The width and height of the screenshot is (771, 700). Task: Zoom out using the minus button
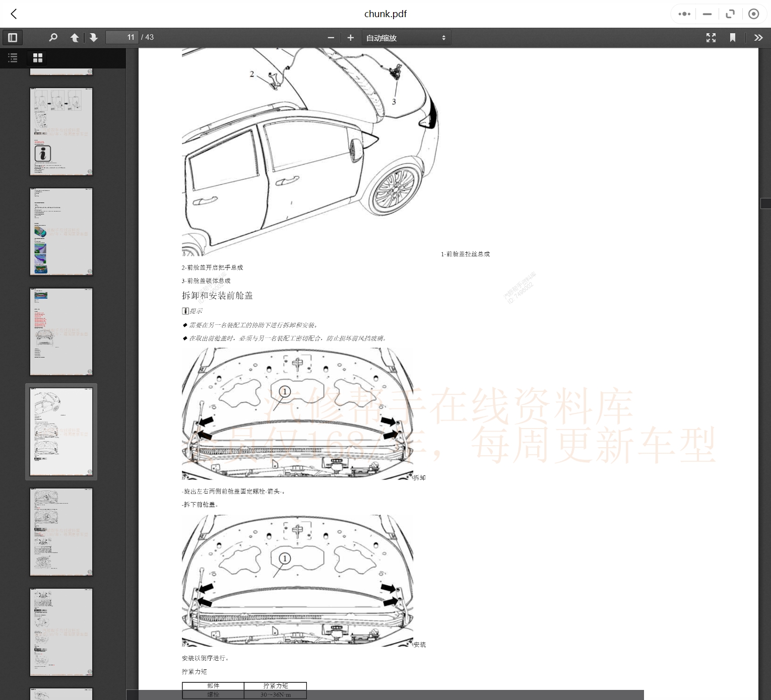click(331, 37)
